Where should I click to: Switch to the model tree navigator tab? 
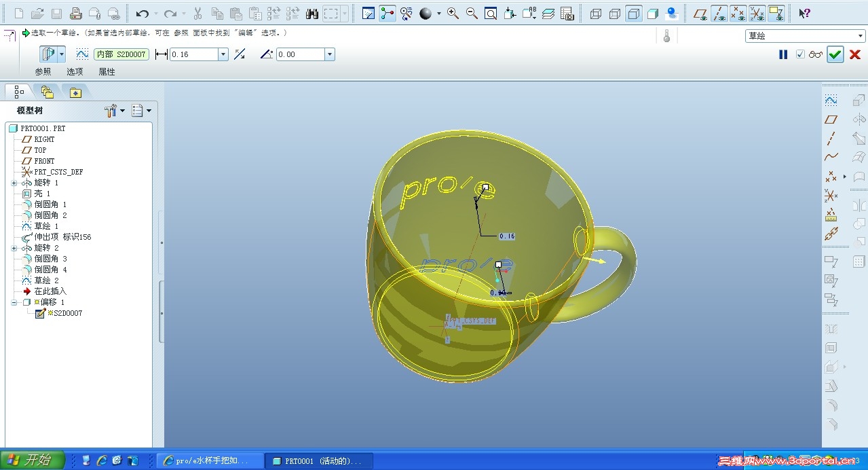[x=18, y=91]
